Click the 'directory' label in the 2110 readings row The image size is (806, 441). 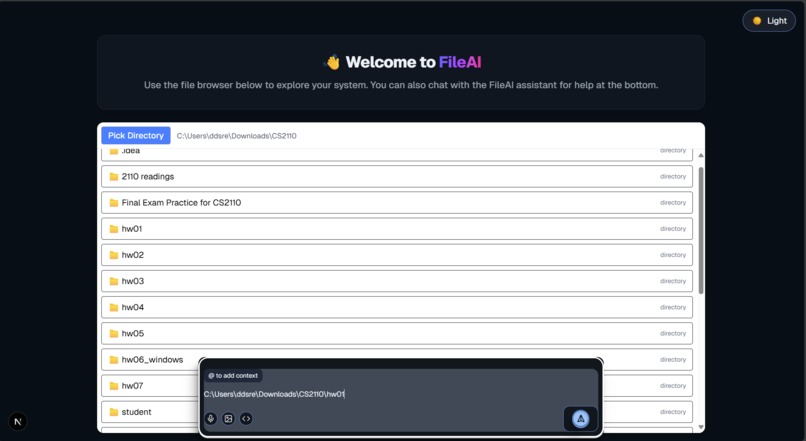(x=673, y=176)
